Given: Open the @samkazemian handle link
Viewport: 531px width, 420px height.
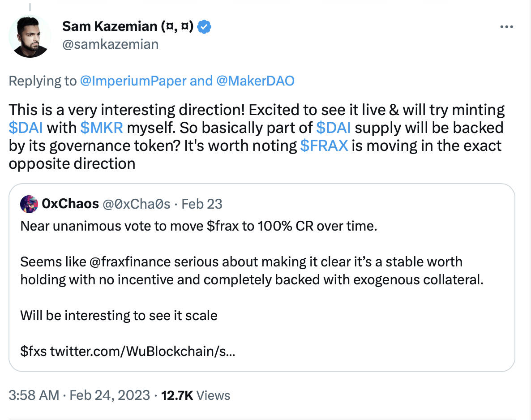Looking at the screenshot, I should [110, 44].
